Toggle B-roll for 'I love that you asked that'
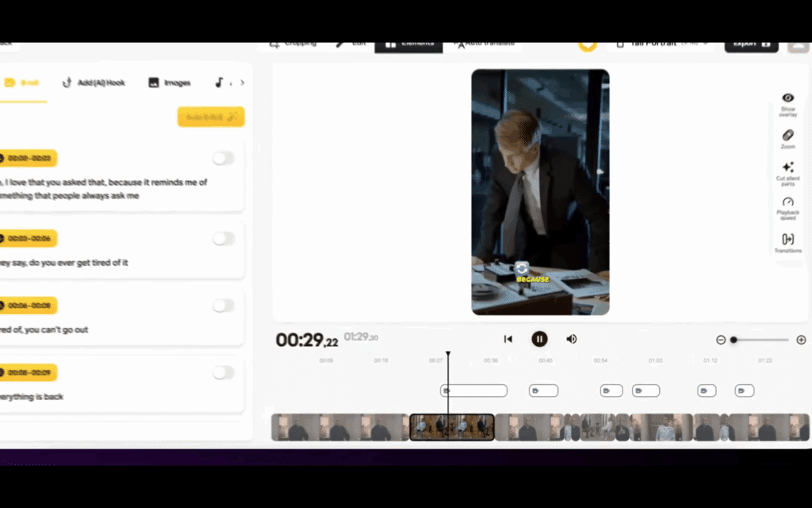The height and width of the screenshot is (508, 812). [x=224, y=158]
